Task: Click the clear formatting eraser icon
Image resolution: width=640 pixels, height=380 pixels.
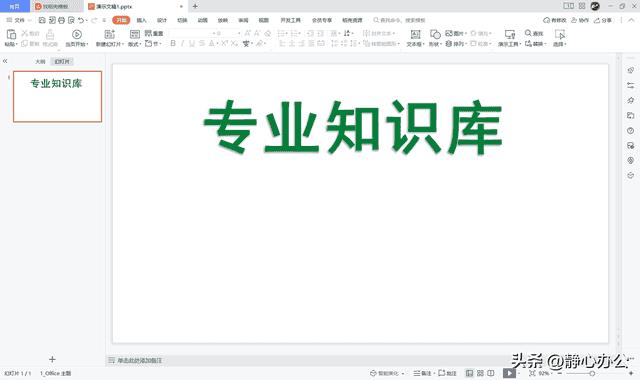Action: click(x=268, y=33)
